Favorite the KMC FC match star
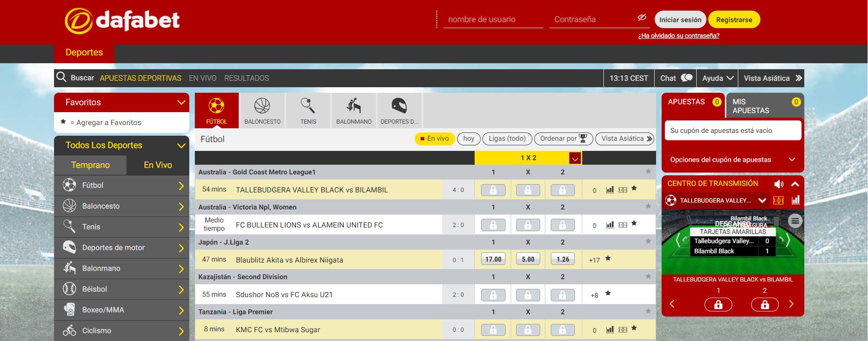This screenshot has width=868, height=341. pos(634,328)
